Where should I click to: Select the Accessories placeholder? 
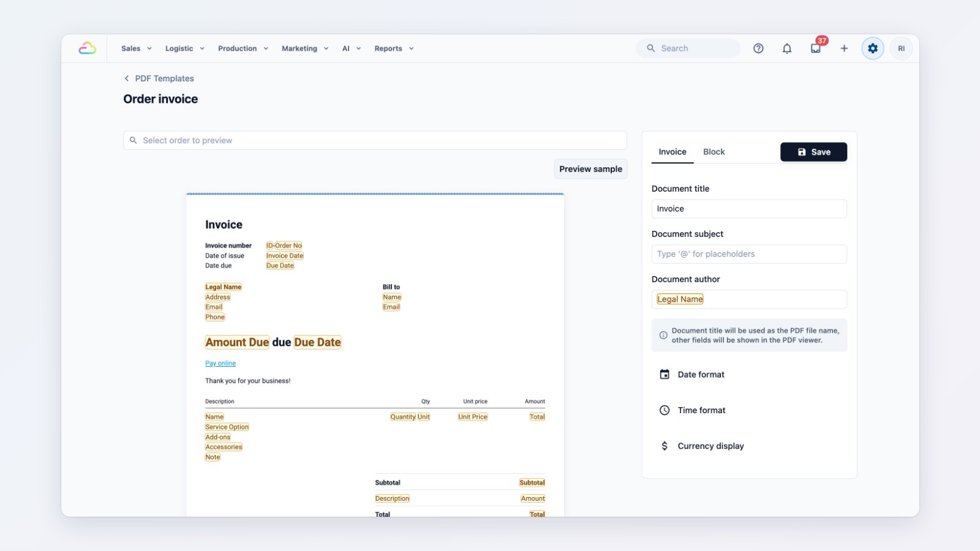click(224, 447)
